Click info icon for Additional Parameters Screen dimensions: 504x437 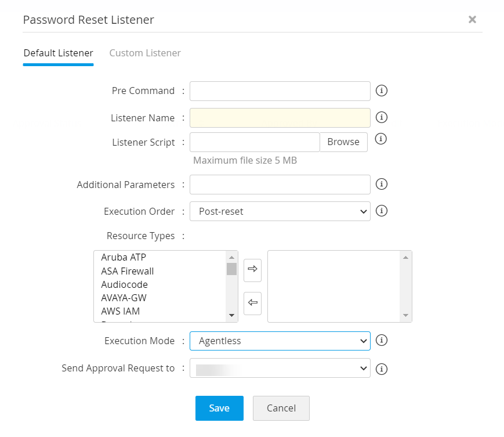382,184
